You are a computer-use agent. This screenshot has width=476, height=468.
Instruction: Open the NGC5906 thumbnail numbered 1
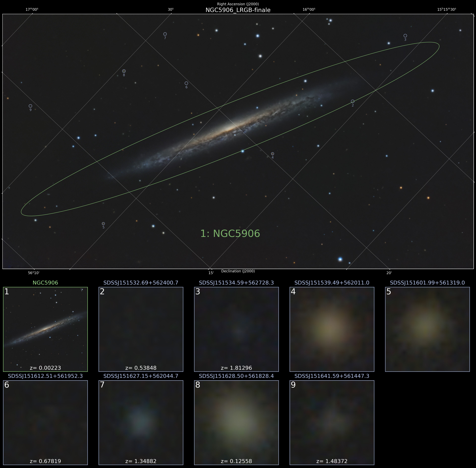coord(46,329)
